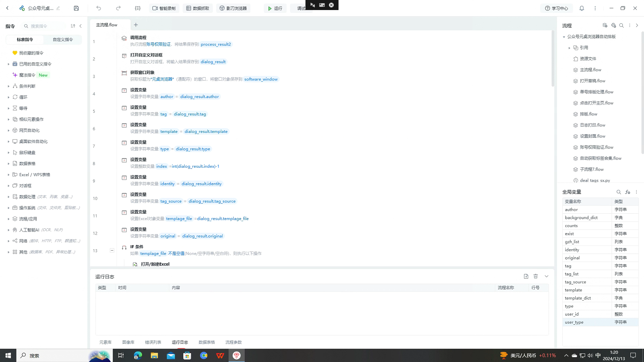Click the main flow editor vertical scrollbar
The image size is (644, 362).
pos(552,59)
